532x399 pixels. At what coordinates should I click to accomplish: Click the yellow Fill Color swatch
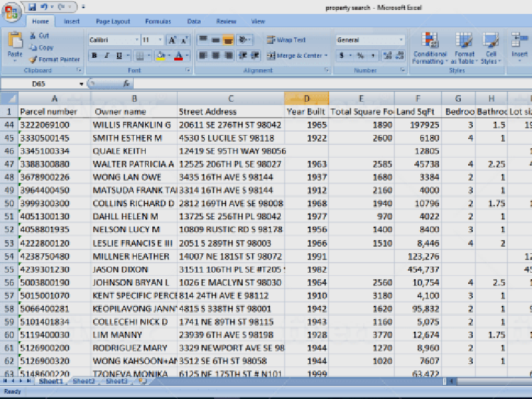pos(161,56)
